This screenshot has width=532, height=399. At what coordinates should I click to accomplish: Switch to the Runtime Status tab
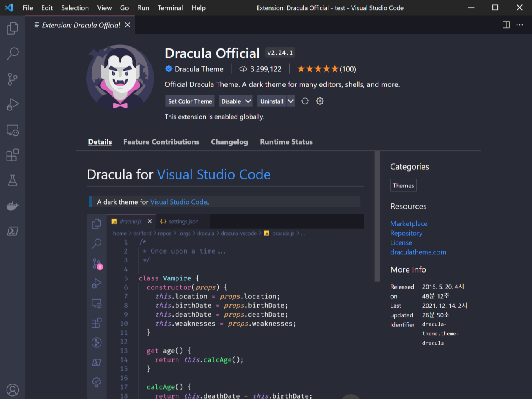tap(286, 142)
